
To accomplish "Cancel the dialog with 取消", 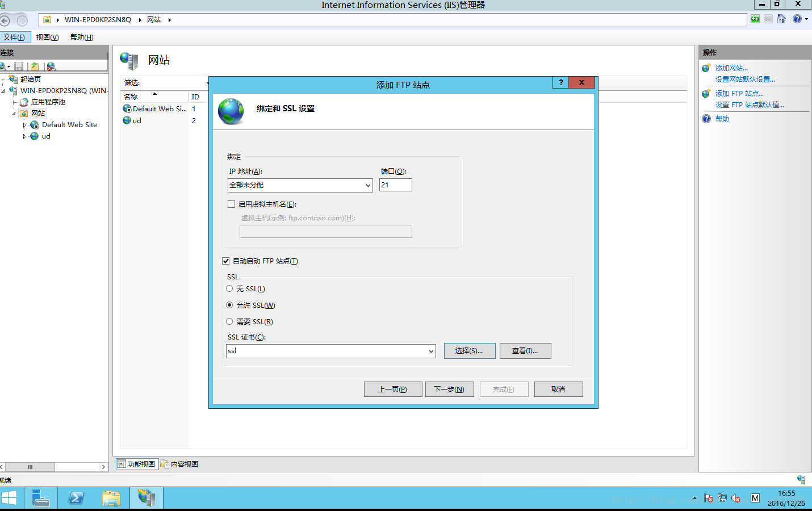I will tap(559, 389).
